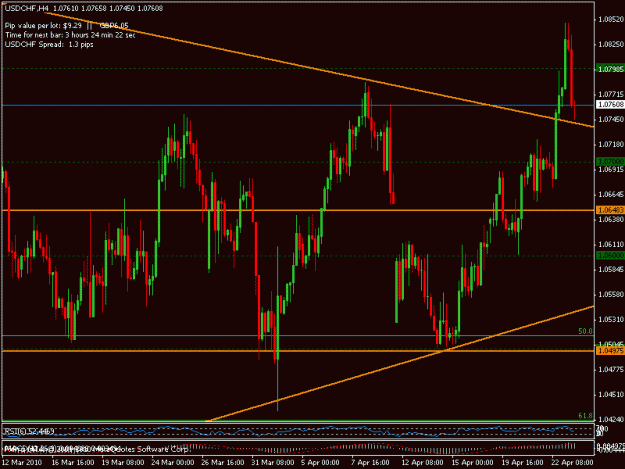Click the '7 Apr 16:00' time label
This screenshot has height=469, width=625.
(x=370, y=463)
